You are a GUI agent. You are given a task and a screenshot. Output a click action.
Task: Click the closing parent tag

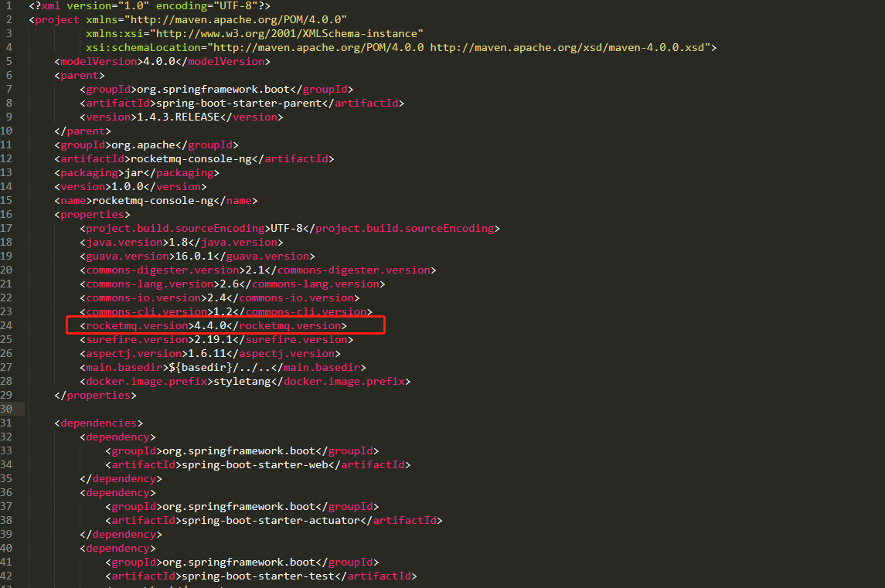point(83,131)
